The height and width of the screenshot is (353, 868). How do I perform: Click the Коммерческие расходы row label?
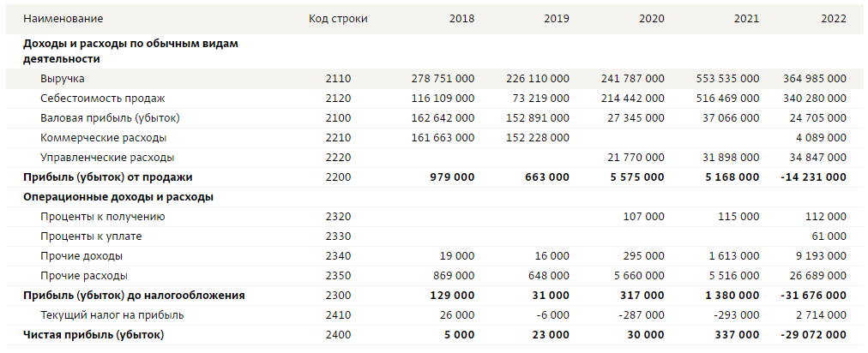(103, 138)
